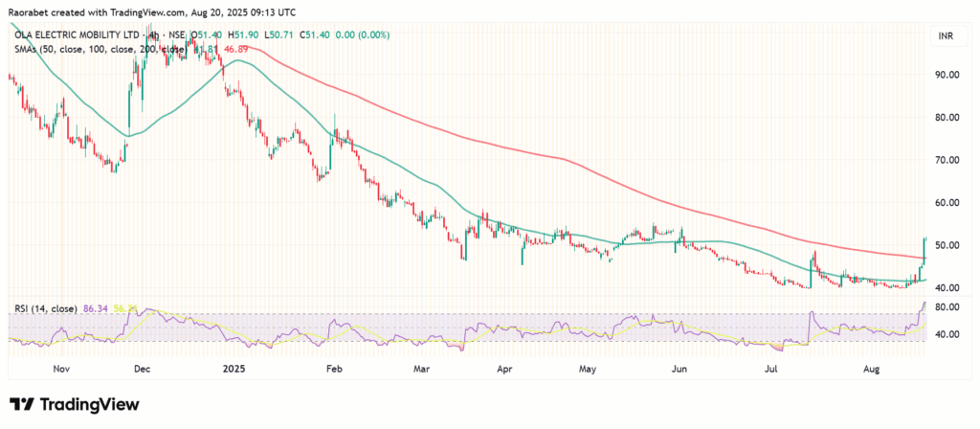Screen dimensions: 980x429
Task: Click the Dec label on time axis
Action: [141, 367]
